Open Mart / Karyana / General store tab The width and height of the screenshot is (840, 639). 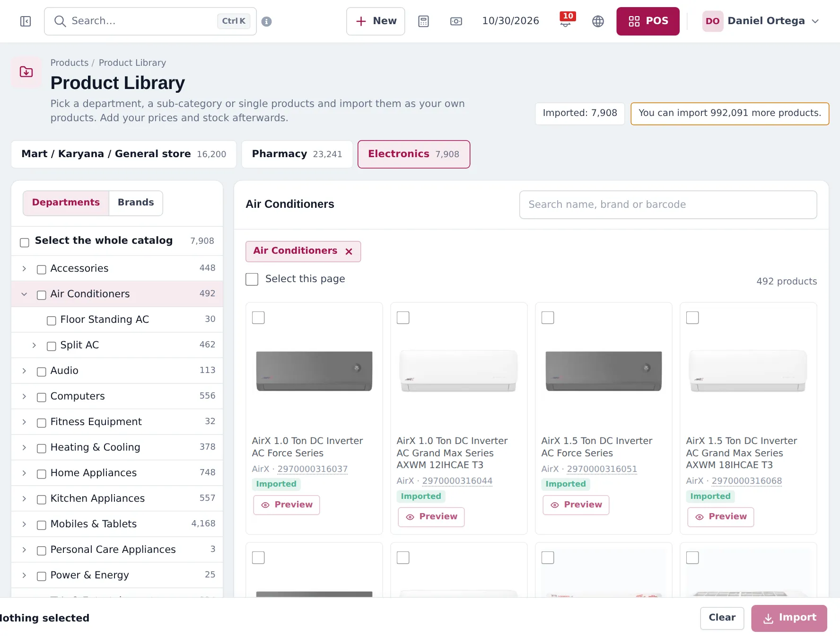[x=124, y=154]
